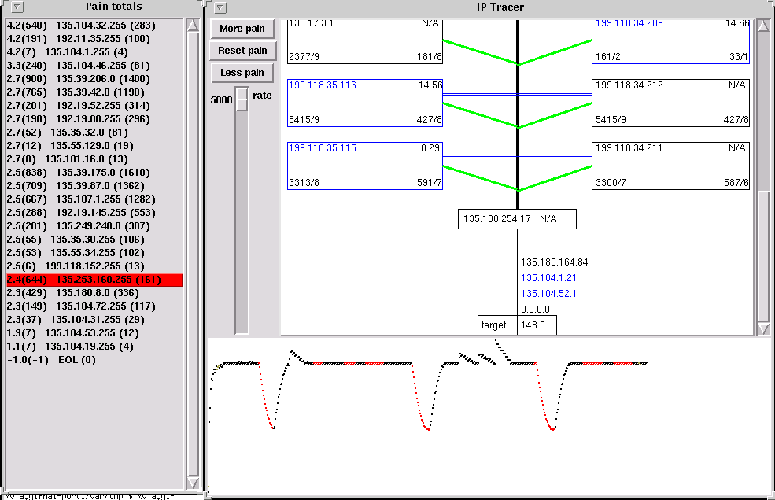Click the Less pain button

(242, 72)
